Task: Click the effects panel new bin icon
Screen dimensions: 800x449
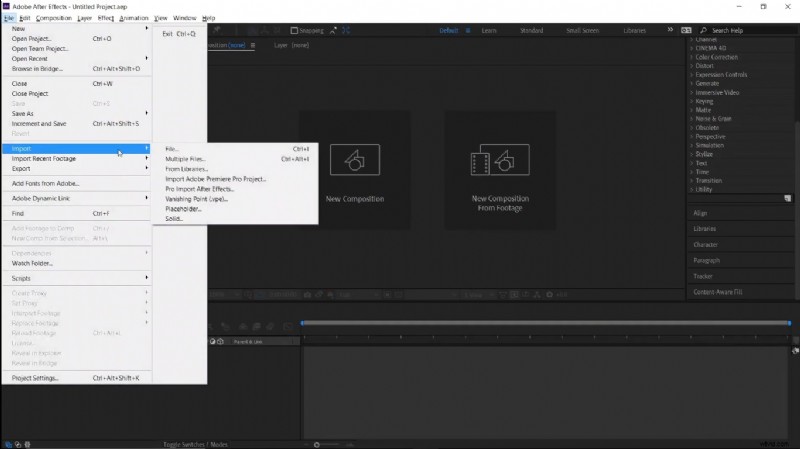Action: click(x=787, y=198)
